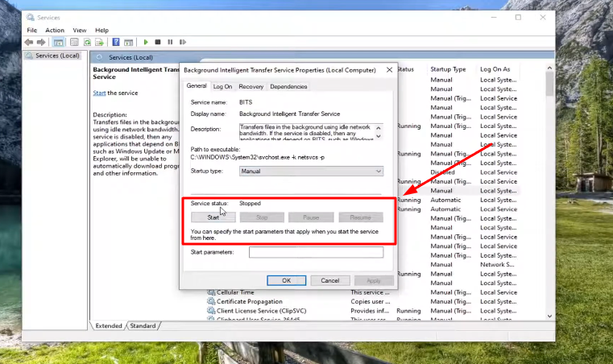Click the 'Copies user ...' description cell

coord(371,301)
